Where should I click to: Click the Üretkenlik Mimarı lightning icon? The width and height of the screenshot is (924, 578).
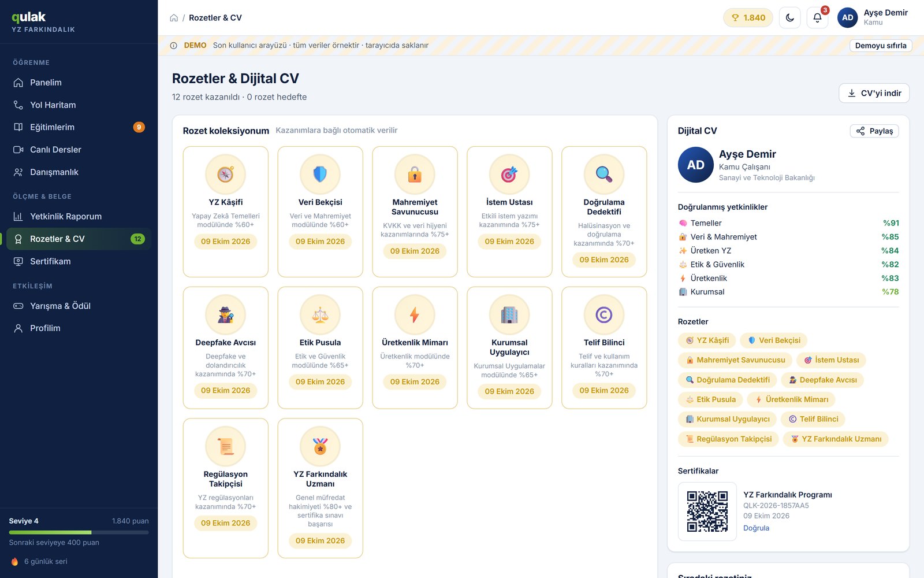pyautogui.click(x=415, y=314)
